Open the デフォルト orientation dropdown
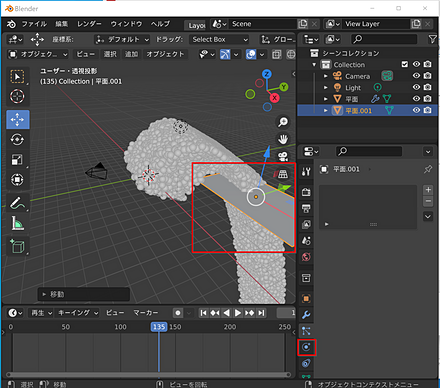 pyautogui.click(x=122, y=40)
